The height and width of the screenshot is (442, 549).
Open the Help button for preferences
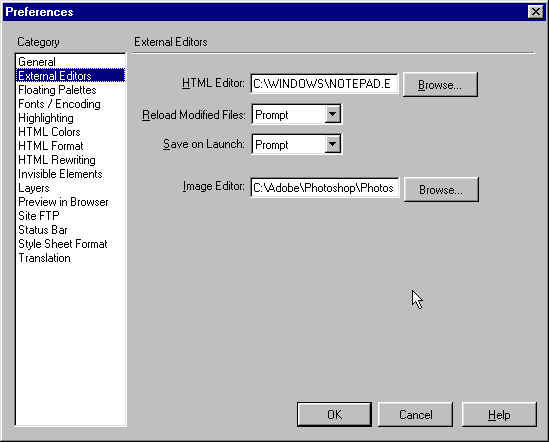pyautogui.click(x=499, y=414)
